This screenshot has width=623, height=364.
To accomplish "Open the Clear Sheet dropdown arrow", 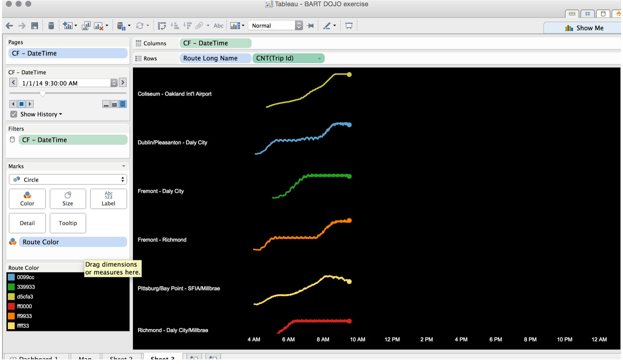I will [x=107, y=26].
